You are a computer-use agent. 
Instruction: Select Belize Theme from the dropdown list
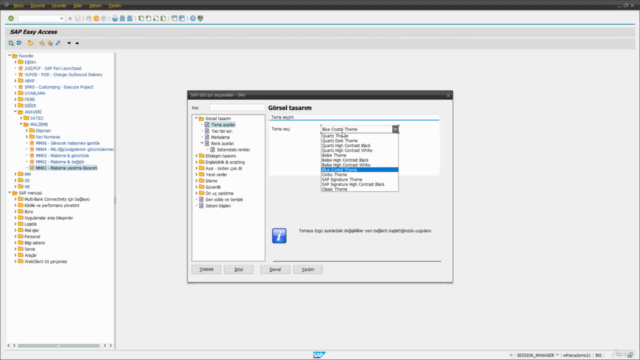tap(359, 155)
